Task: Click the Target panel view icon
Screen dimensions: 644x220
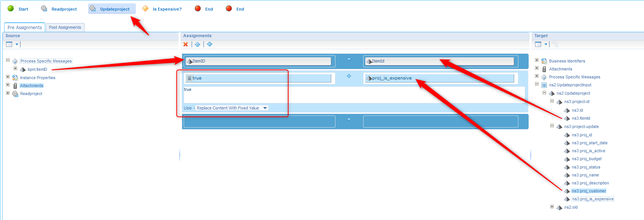Action: (538, 44)
